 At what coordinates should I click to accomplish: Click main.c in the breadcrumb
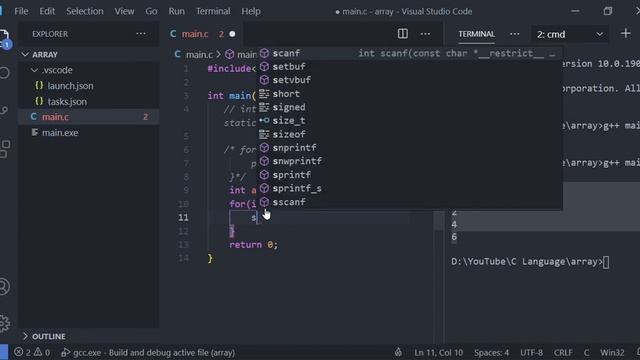point(199,54)
